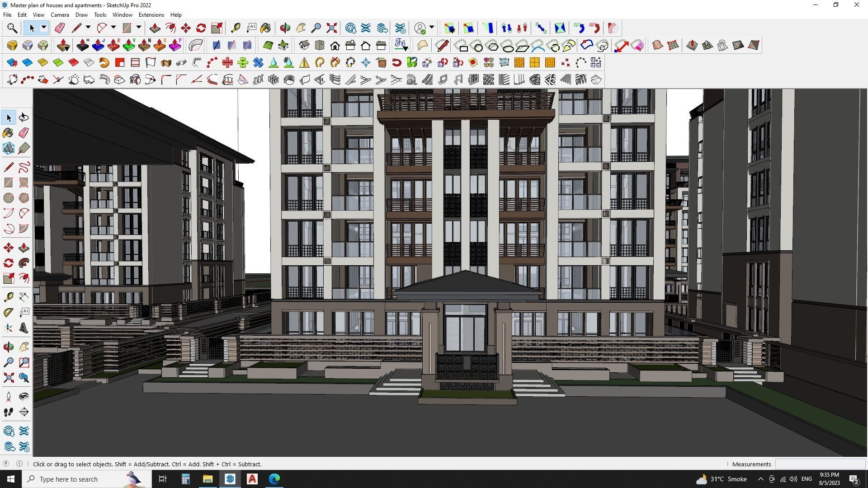This screenshot has width=868, height=488.
Task: Select the Sandbox Drape tool
Action: click(x=723, y=45)
